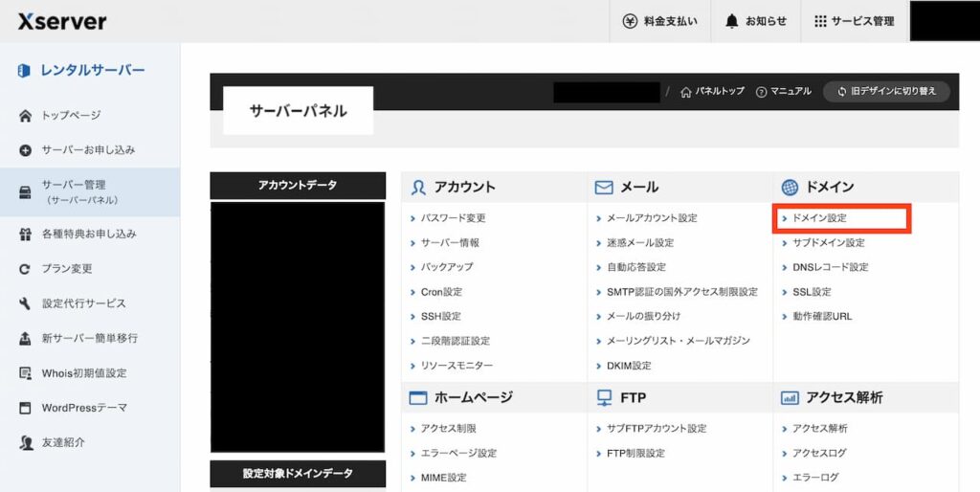This screenshot has width=980, height=492.
Task: Open SSL設定 under the domain section
Action: point(812,292)
